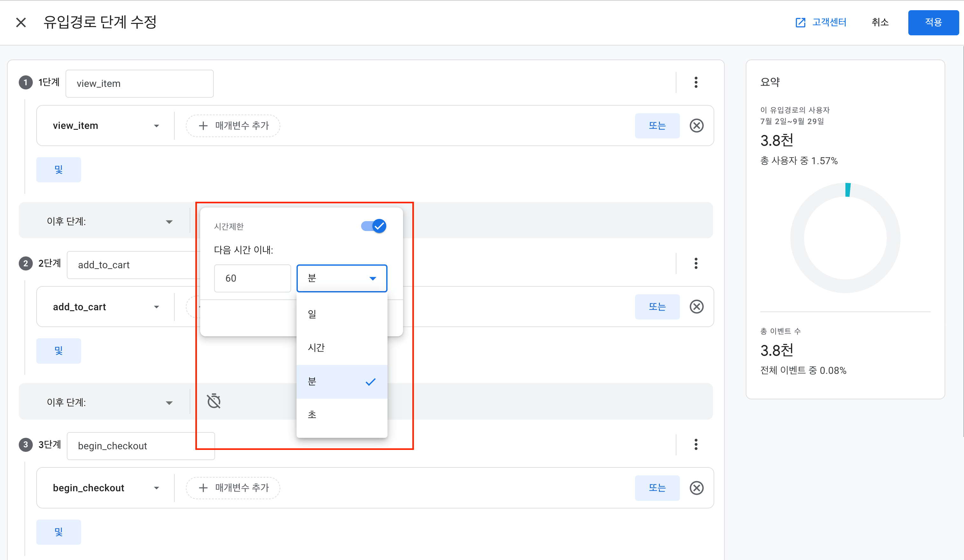Remove the add_to_cart condition with circled X
The height and width of the screenshot is (560, 964).
pos(696,306)
